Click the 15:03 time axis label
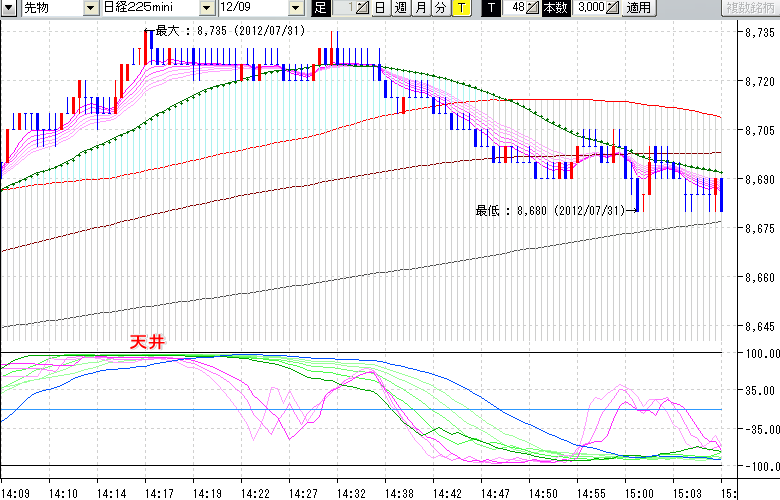Screen dimensions: 780x500 click(x=687, y=494)
